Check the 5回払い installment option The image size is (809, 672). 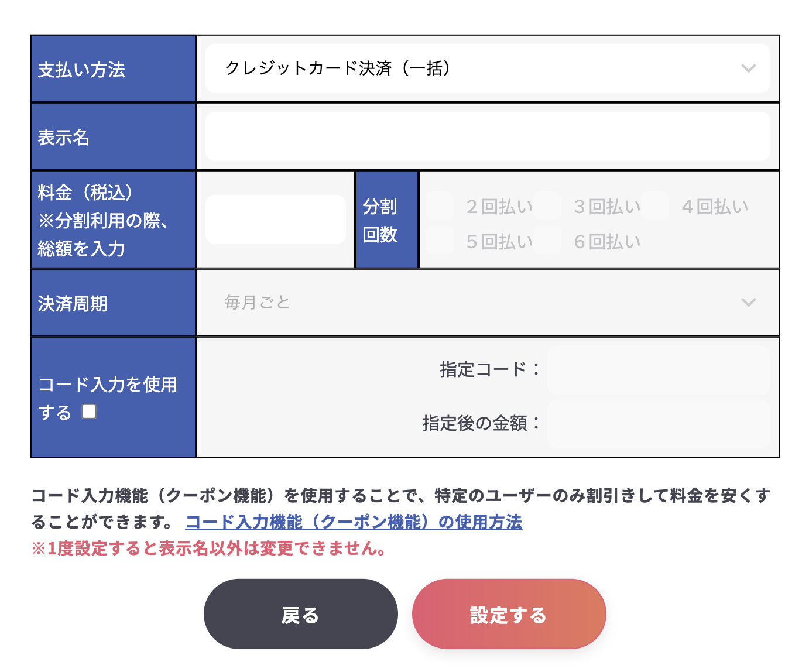click(x=439, y=241)
